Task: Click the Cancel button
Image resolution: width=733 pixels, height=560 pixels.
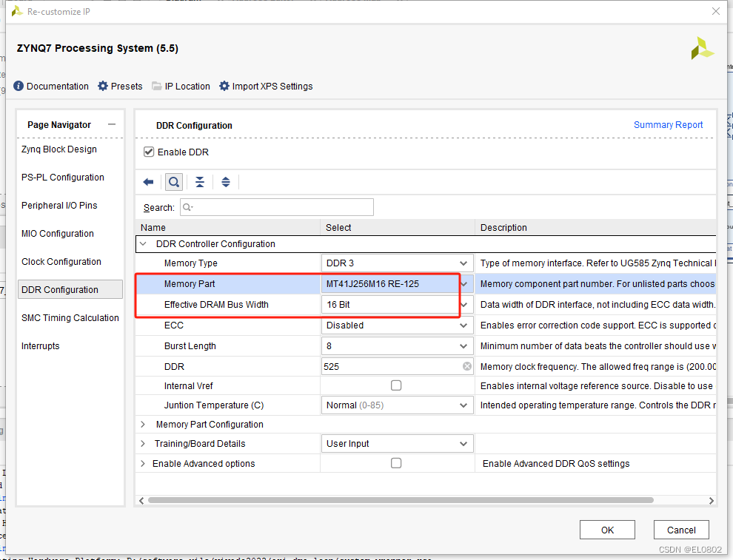Action: tap(681, 530)
